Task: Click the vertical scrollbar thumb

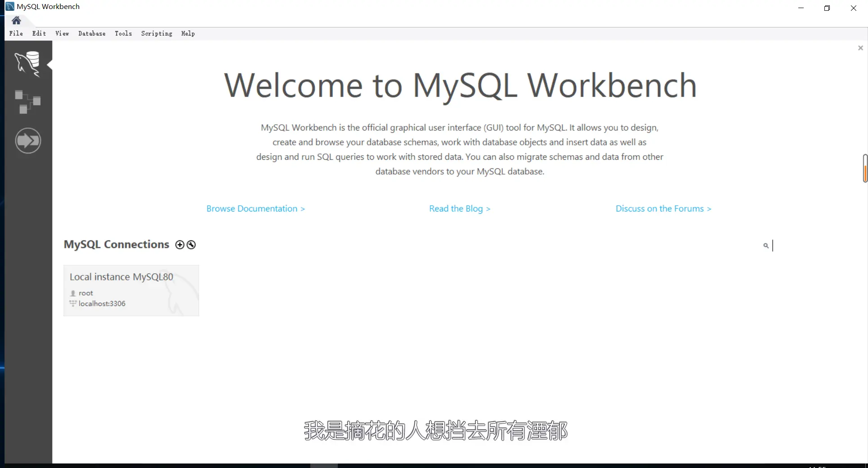Action: tap(865, 168)
